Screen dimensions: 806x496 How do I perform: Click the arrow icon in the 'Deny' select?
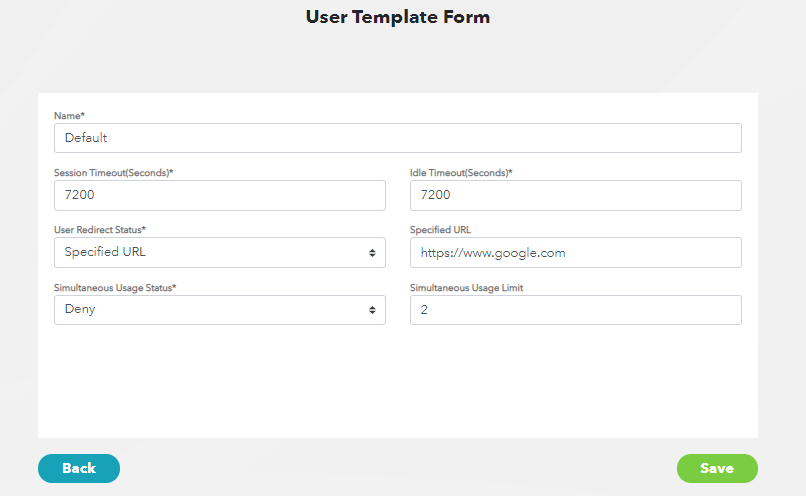click(x=372, y=310)
